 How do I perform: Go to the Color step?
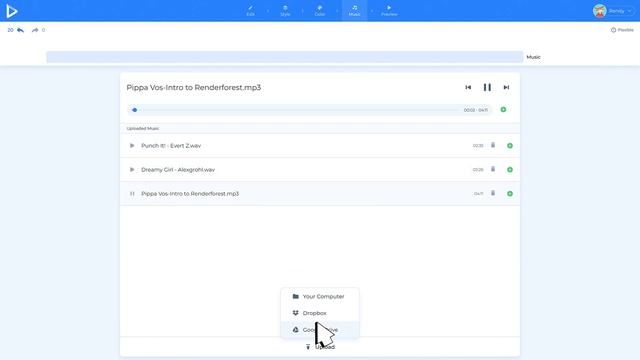point(320,11)
